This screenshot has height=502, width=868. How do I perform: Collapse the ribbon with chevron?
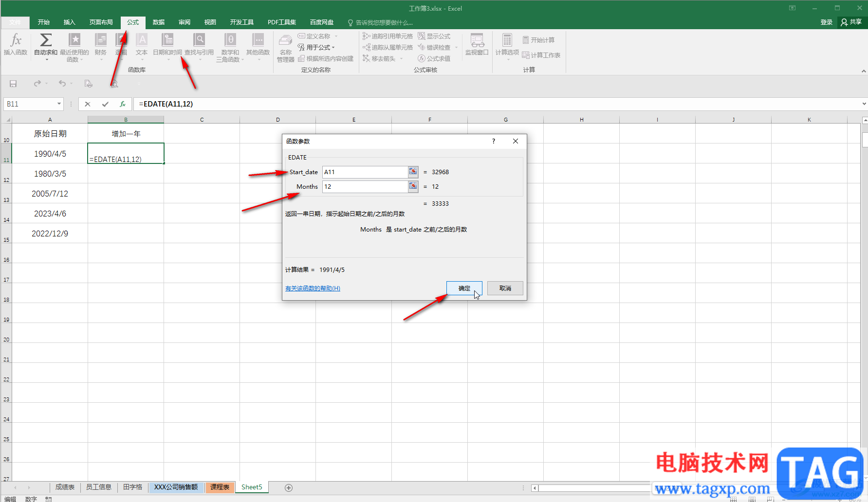(x=864, y=71)
